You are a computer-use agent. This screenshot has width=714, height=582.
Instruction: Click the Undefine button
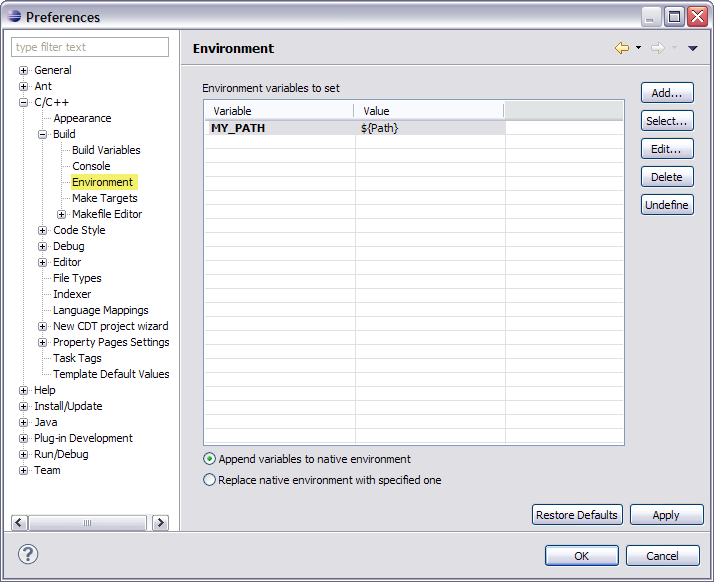667,205
